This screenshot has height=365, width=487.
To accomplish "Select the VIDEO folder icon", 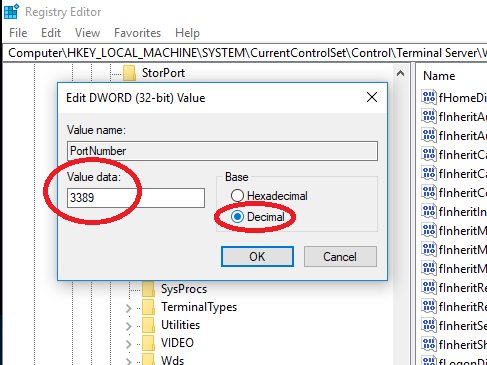I will pos(148,343).
